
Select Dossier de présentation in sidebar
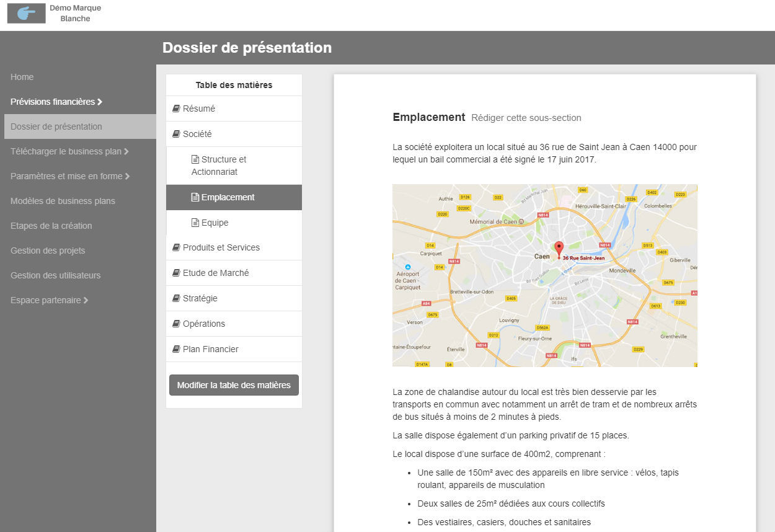point(80,126)
